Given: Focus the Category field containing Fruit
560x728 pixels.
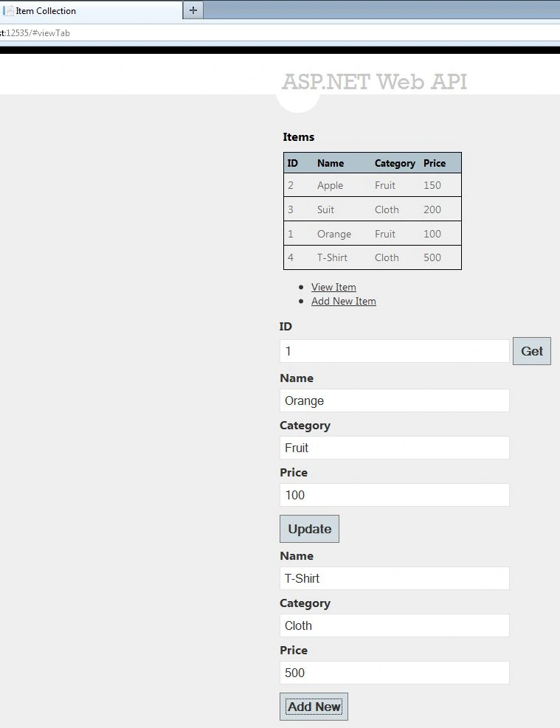Looking at the screenshot, I should 394,448.
